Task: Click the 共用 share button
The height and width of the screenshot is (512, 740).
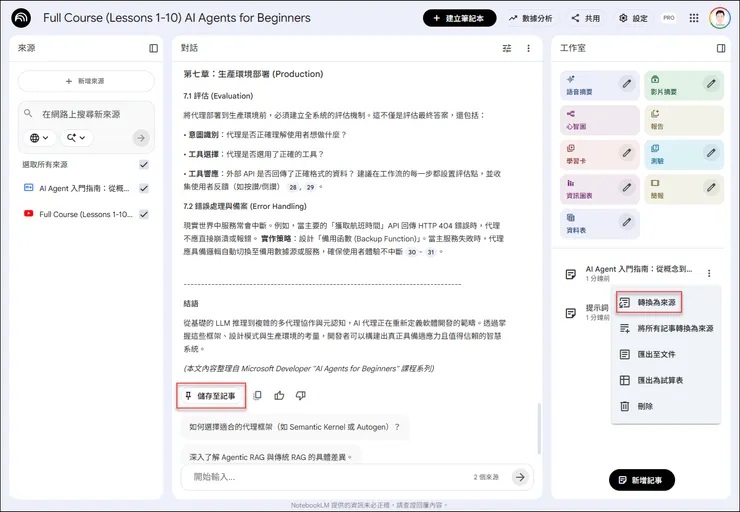Action: (586, 18)
